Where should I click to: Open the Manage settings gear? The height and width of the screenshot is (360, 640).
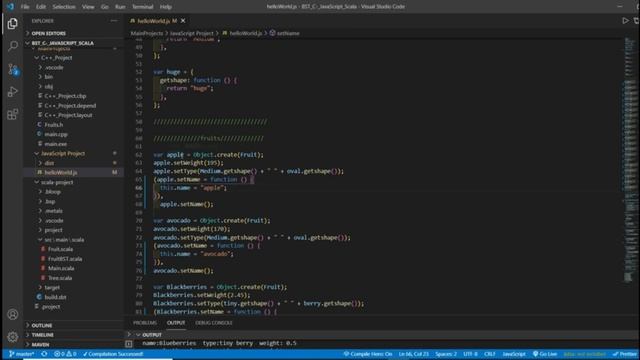(13, 337)
